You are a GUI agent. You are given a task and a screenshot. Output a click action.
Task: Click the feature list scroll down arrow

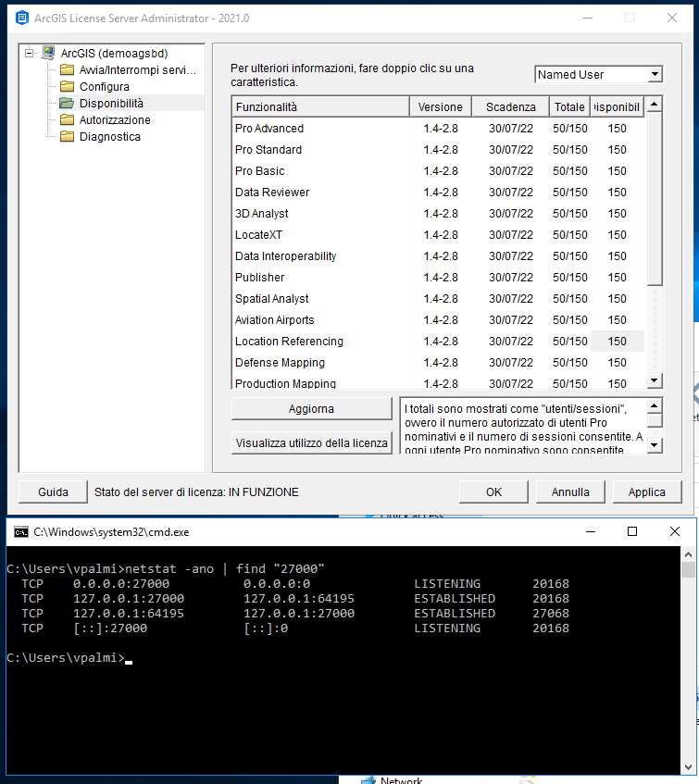click(x=654, y=380)
